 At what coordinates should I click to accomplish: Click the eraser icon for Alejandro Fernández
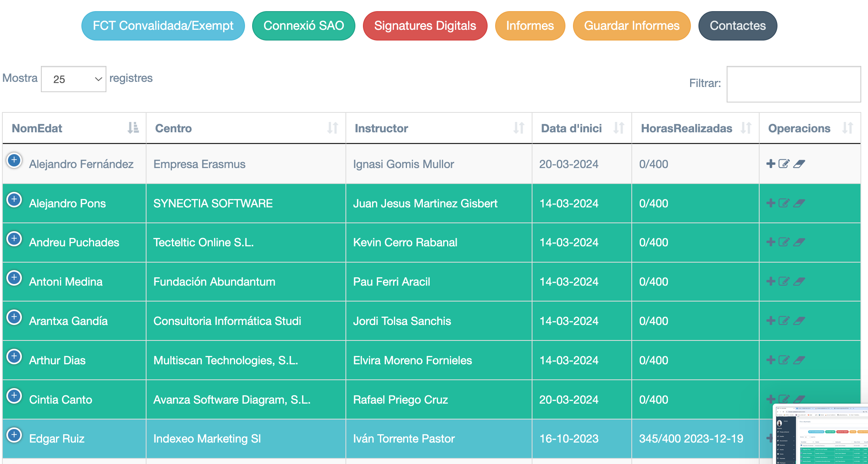799,164
